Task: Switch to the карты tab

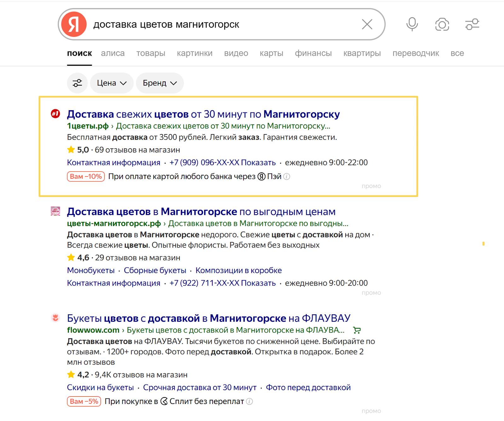Action: 271,53
